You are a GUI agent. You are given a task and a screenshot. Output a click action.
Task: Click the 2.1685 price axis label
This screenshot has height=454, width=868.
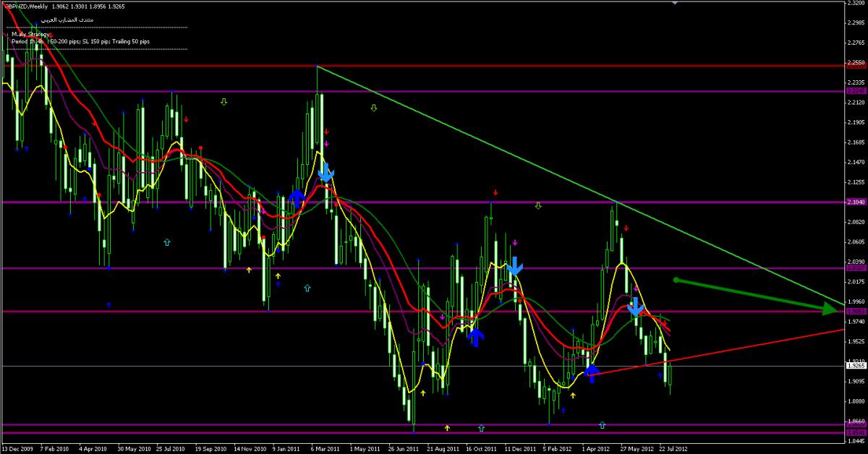point(856,143)
